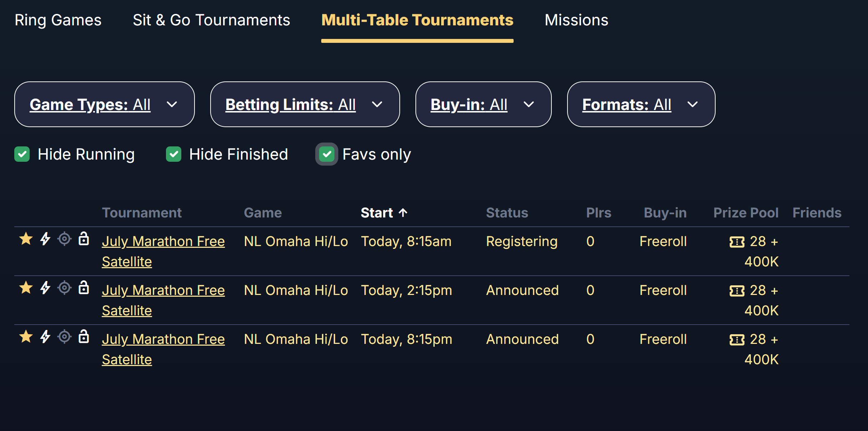Uncheck the Hide Running checkbox

coord(22,154)
